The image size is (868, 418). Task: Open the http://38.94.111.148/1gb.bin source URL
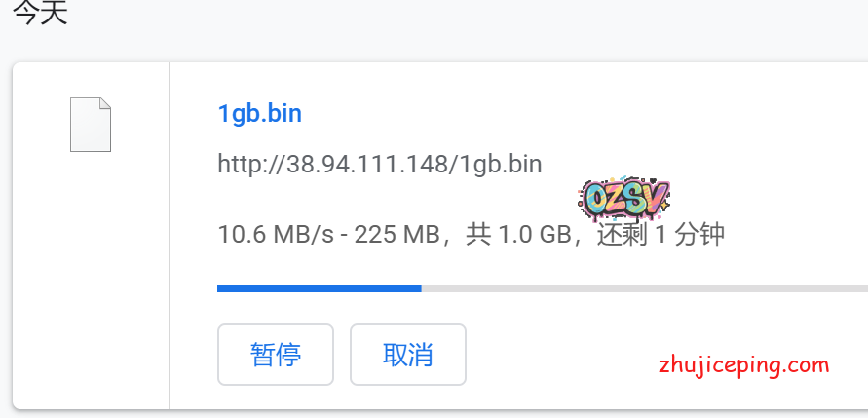pyautogui.click(x=380, y=164)
